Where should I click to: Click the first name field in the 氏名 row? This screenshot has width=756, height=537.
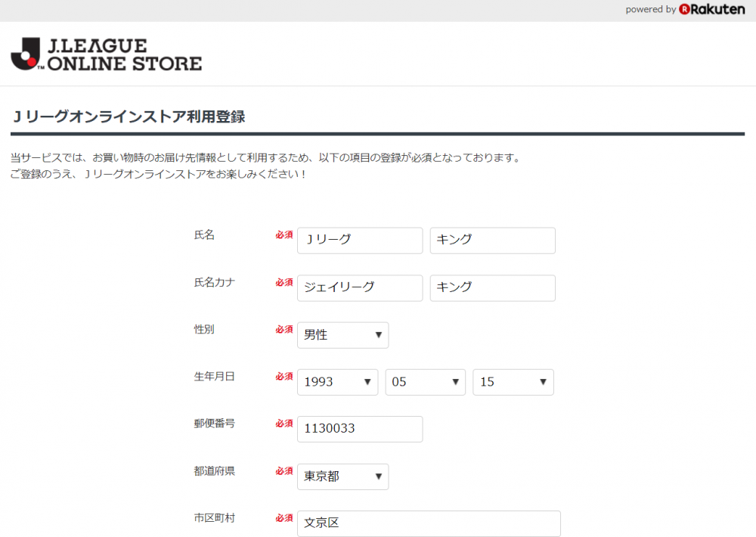click(x=492, y=241)
